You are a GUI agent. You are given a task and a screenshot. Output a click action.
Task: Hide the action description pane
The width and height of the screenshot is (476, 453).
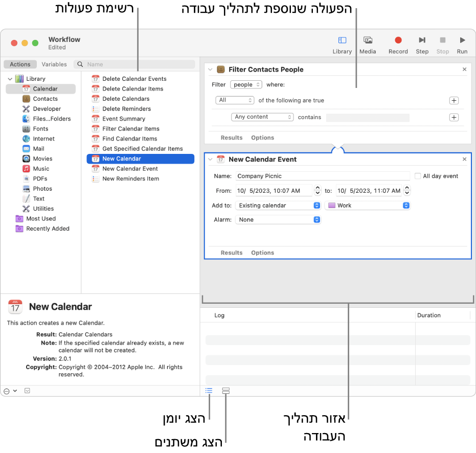(27, 391)
